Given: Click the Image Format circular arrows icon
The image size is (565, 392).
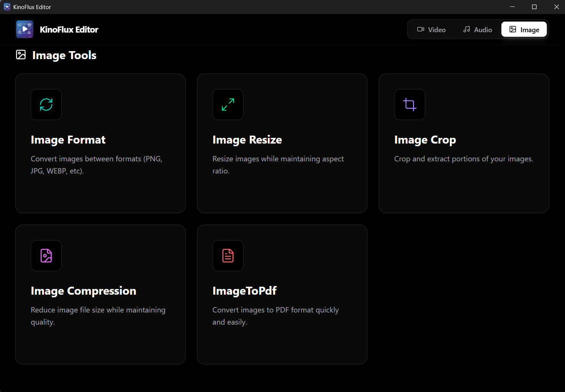Looking at the screenshot, I should pos(46,105).
